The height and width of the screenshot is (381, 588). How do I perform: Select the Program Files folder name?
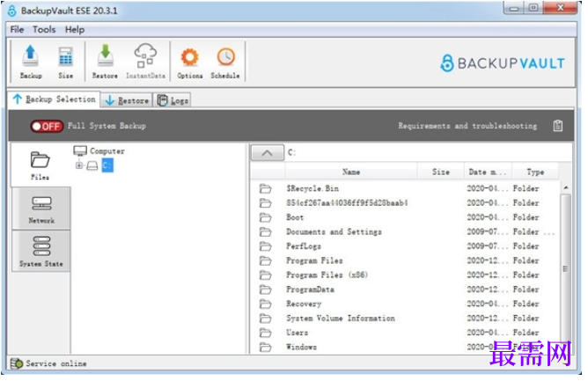pos(314,260)
